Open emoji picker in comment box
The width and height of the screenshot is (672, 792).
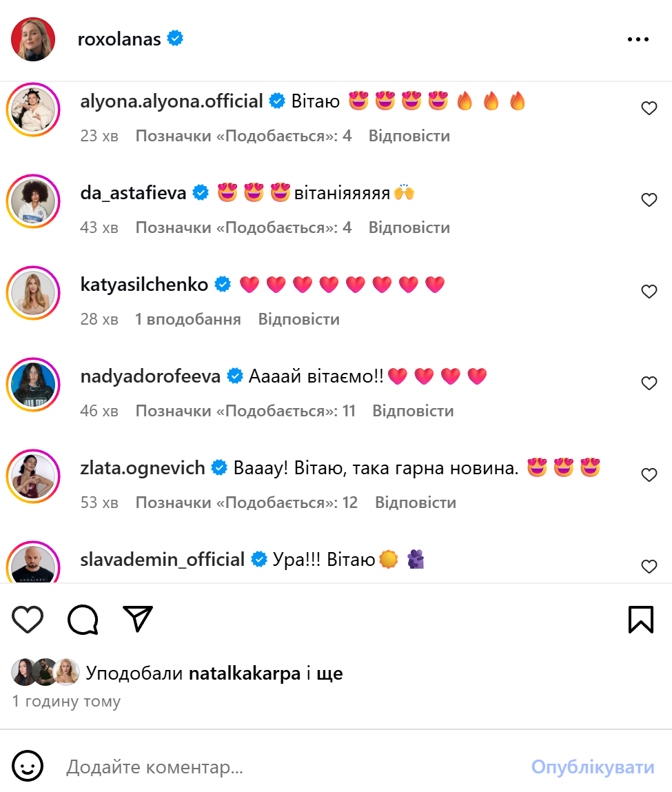tap(28, 766)
